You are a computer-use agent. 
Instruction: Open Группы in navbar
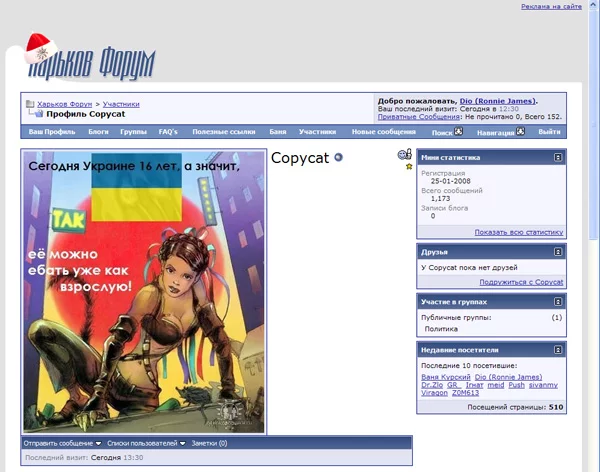134,132
